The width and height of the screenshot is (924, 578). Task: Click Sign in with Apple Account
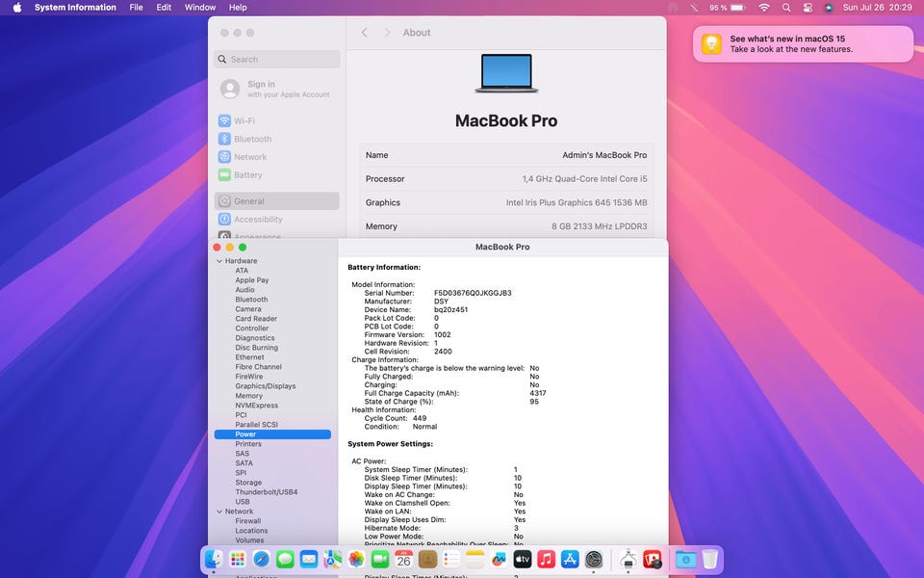pos(277,89)
